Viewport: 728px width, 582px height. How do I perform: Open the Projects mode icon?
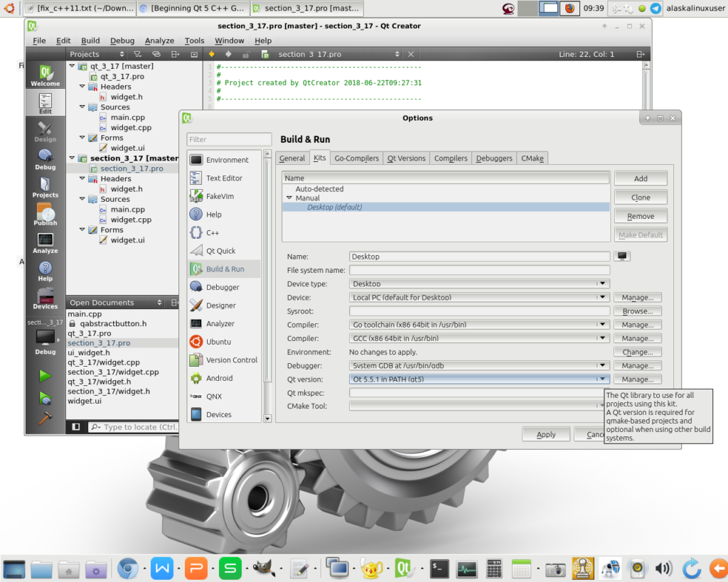coord(45,188)
